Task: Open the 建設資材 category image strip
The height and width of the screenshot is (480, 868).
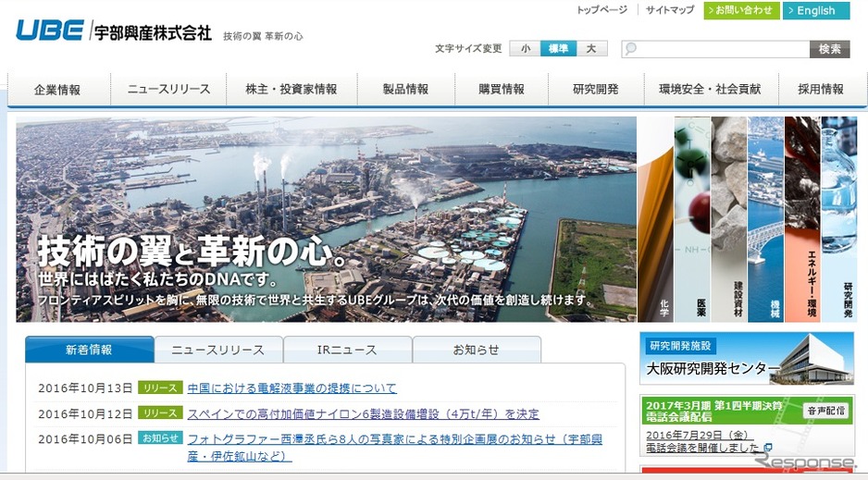Action: pos(728,218)
